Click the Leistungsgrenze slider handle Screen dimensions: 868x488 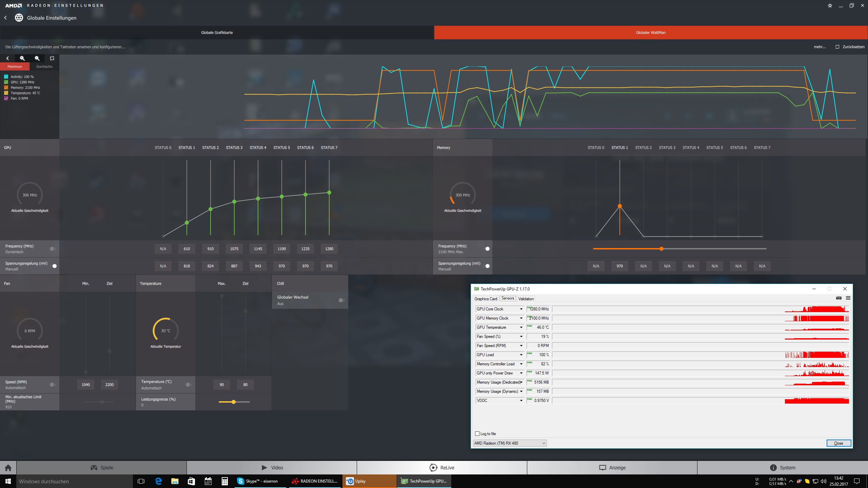pos(234,402)
